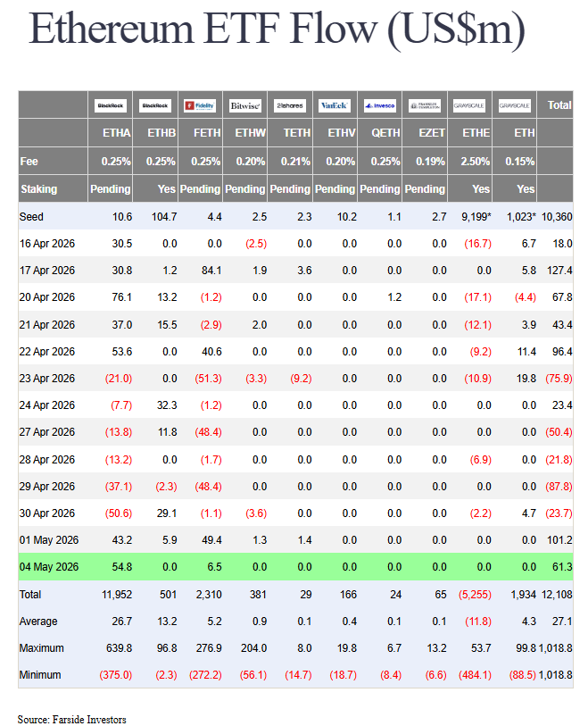Click the 40.6 FETH value
588x726 pixels.
pos(211,352)
